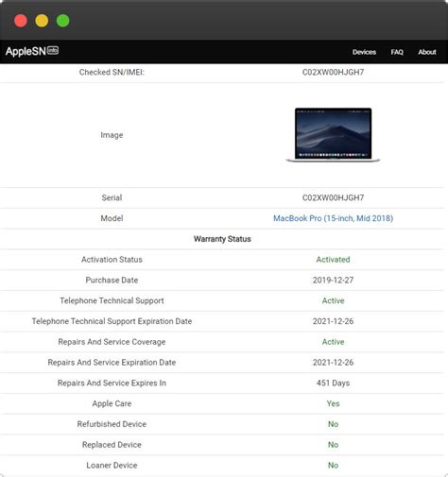The height and width of the screenshot is (477, 448).
Task: Open the Devices menu item
Action: 364,52
